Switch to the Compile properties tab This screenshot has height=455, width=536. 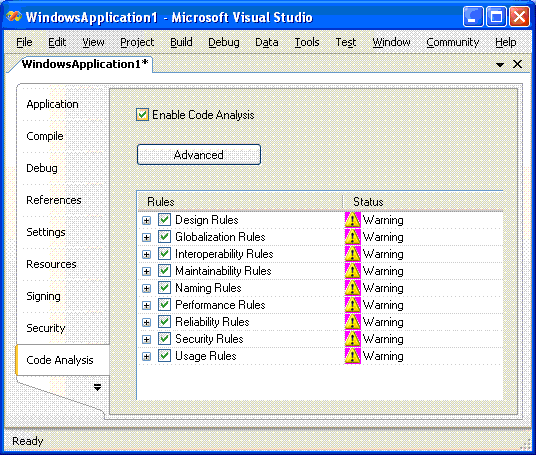[x=45, y=136]
